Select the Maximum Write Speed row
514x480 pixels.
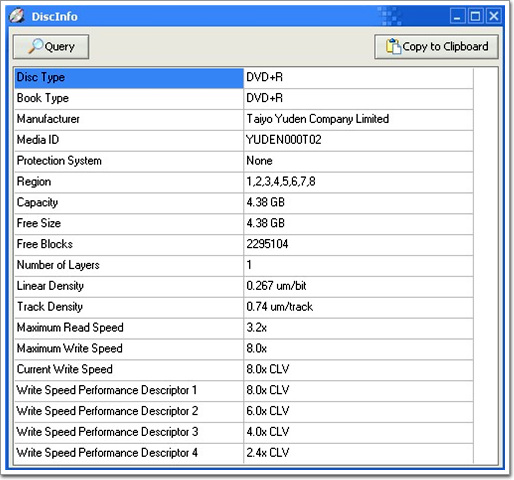click(244, 349)
